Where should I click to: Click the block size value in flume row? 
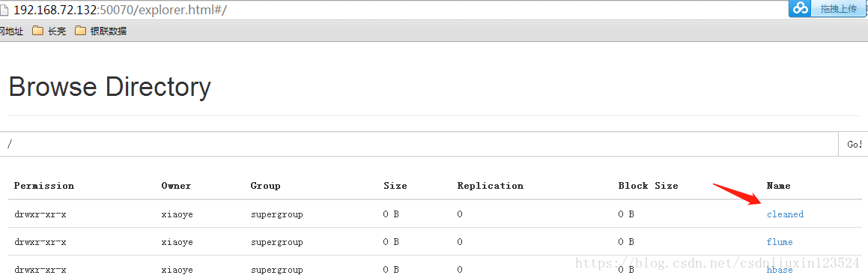[626, 242]
